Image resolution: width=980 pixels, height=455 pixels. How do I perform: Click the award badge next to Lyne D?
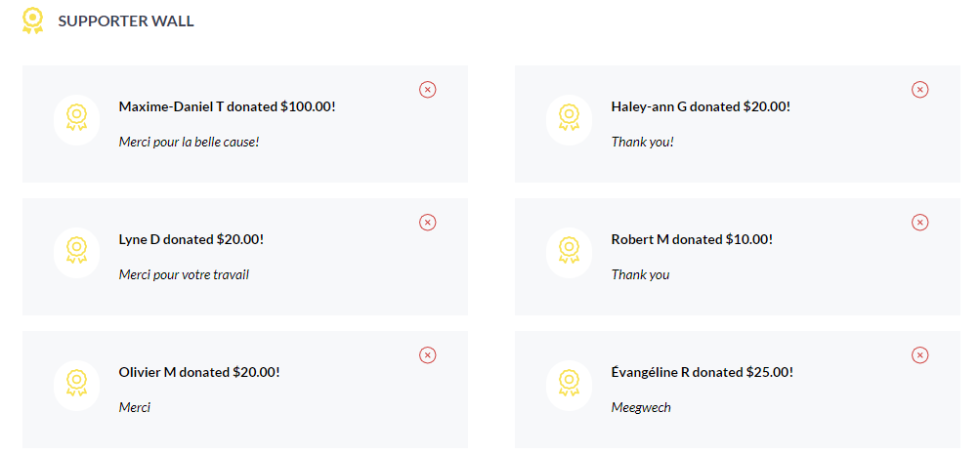pos(77,252)
